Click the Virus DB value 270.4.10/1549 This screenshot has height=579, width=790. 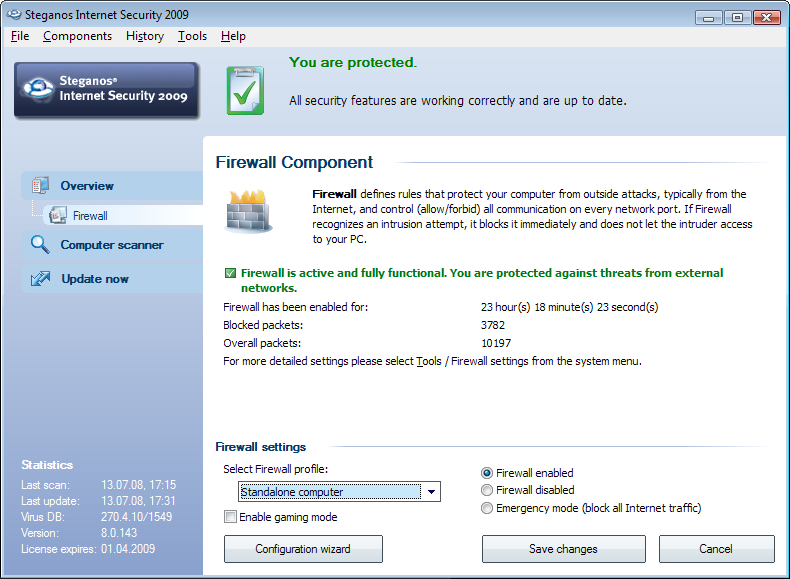pyautogui.click(x=136, y=517)
